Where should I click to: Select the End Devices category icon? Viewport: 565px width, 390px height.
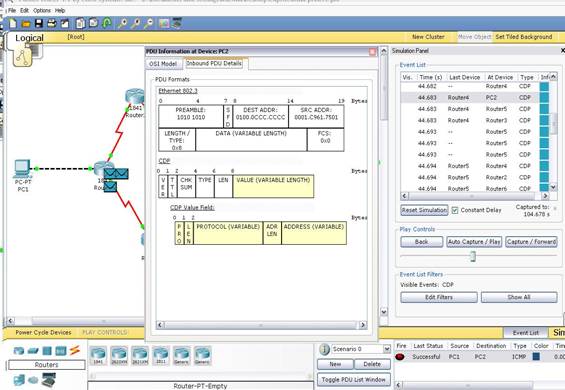tap(19, 380)
